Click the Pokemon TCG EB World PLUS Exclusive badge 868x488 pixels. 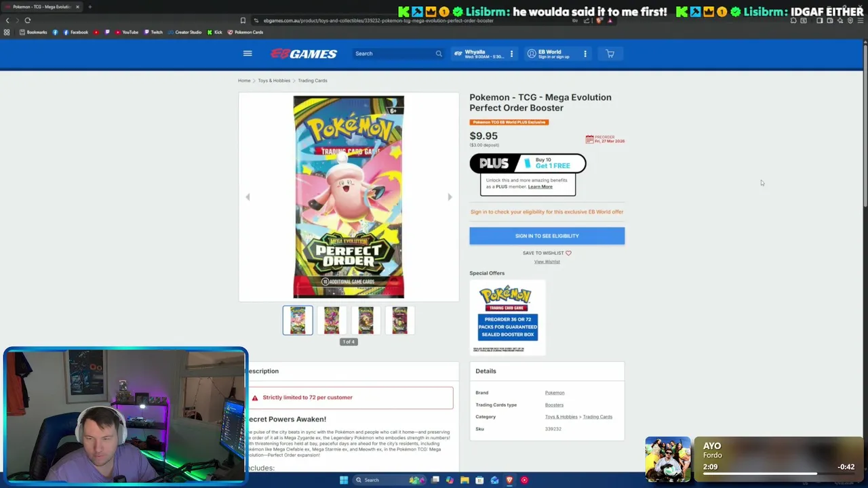click(x=509, y=122)
